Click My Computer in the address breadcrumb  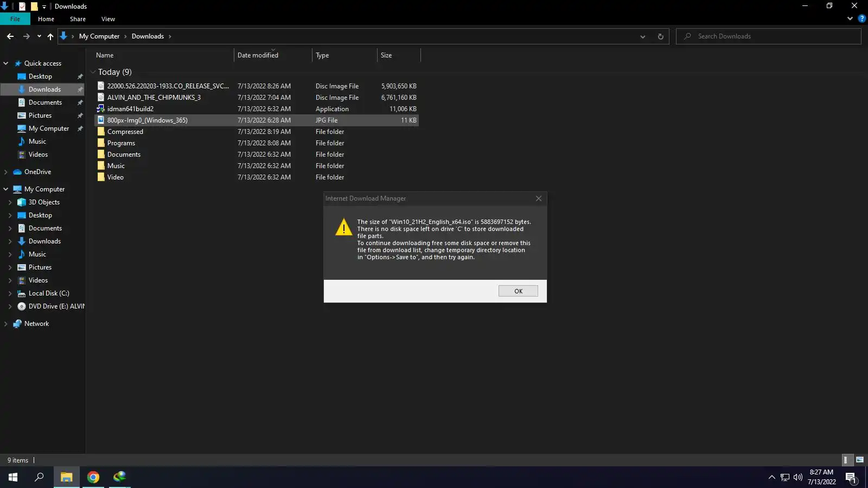coord(99,36)
